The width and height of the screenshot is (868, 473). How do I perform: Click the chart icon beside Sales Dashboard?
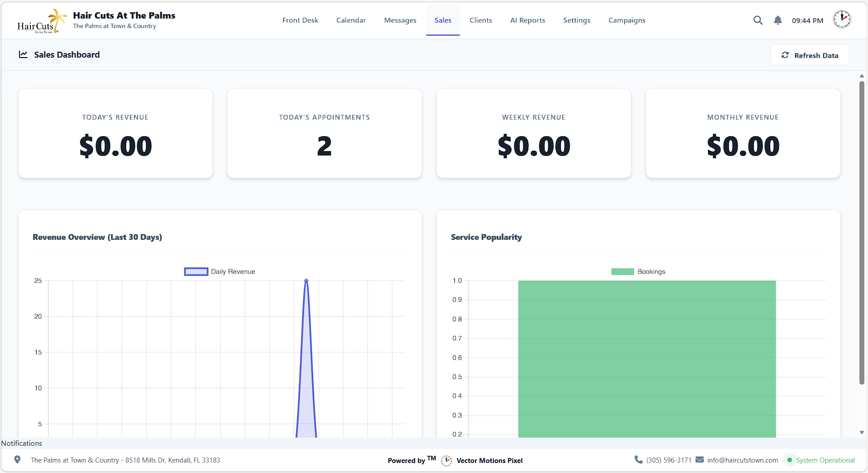(23, 54)
